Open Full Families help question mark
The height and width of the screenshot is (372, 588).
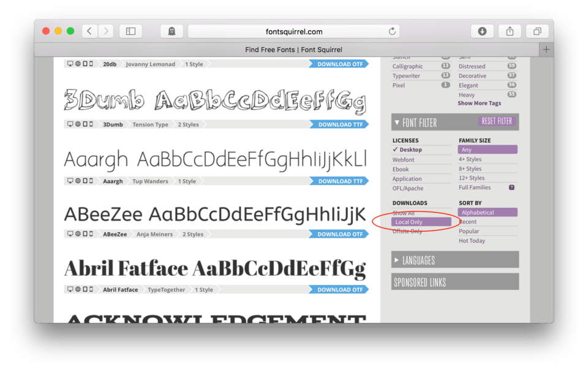coord(511,188)
